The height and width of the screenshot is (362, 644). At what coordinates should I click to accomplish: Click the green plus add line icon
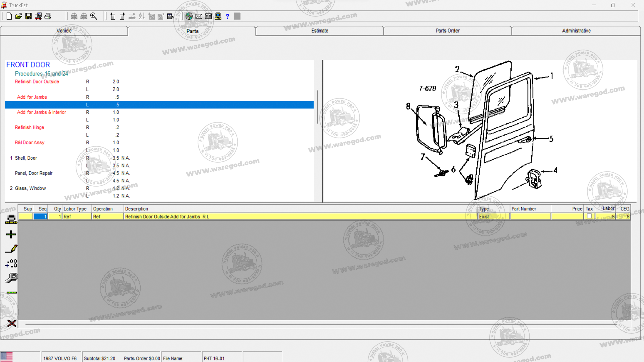tap(11, 234)
